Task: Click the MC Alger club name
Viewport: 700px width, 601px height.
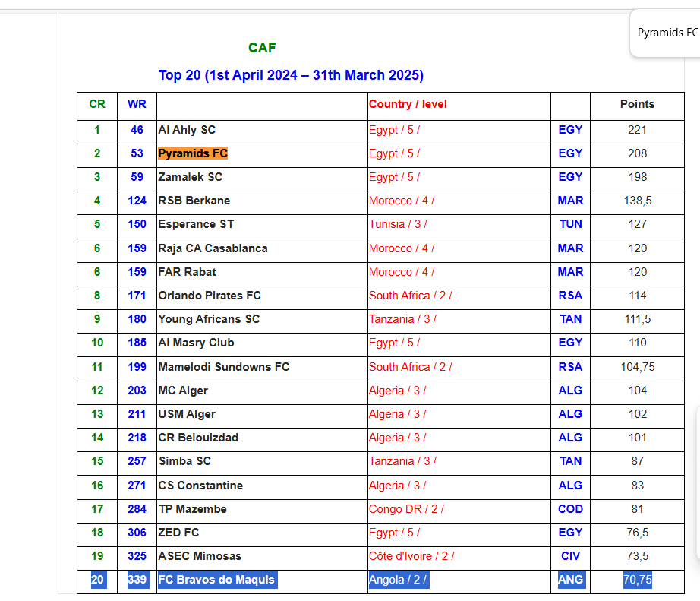Action: 183,391
